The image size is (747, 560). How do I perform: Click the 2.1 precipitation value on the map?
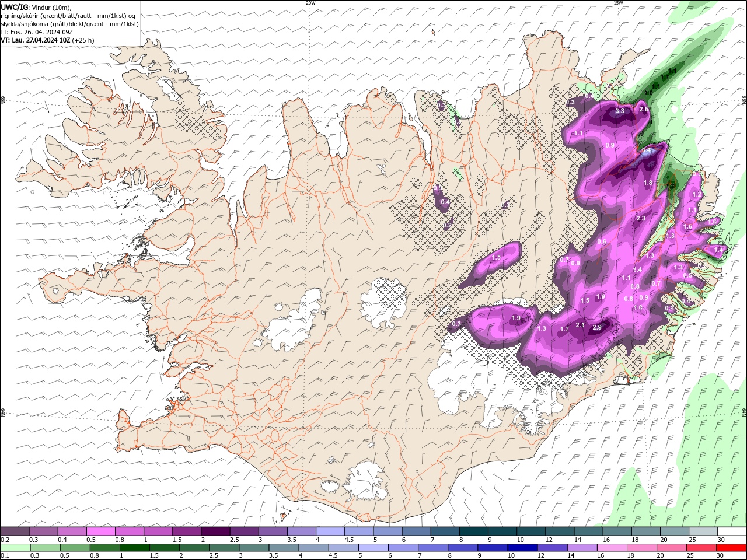[x=580, y=325]
